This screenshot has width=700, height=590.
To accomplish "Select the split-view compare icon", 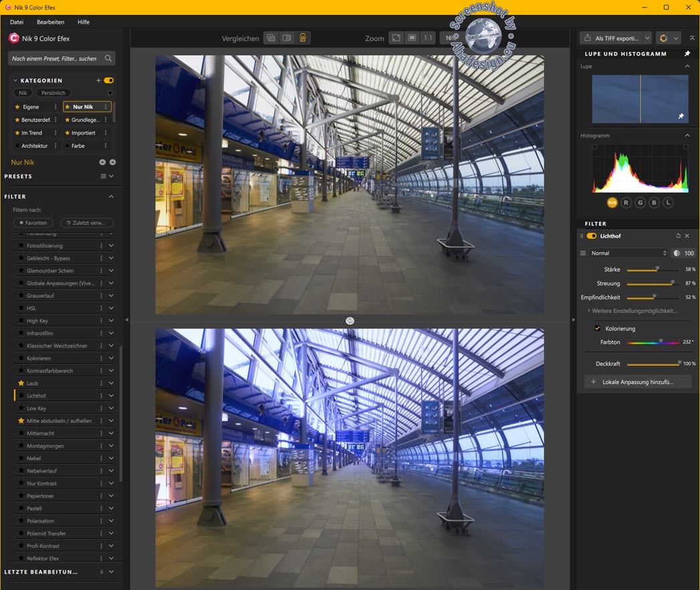I will (287, 38).
